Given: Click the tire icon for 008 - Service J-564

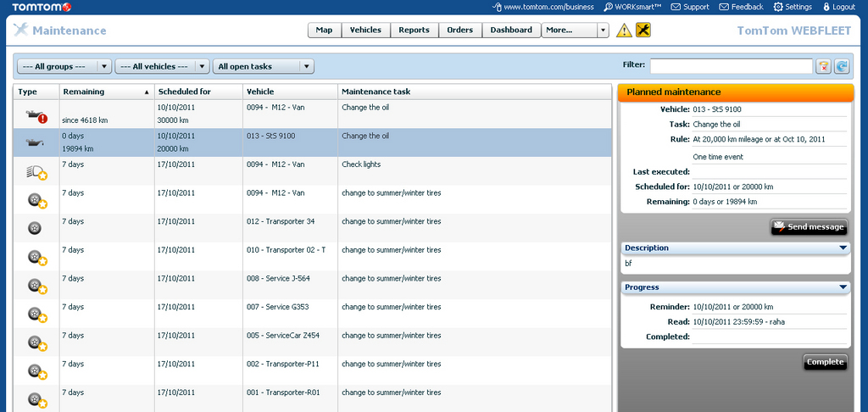Looking at the screenshot, I should pyautogui.click(x=37, y=286).
